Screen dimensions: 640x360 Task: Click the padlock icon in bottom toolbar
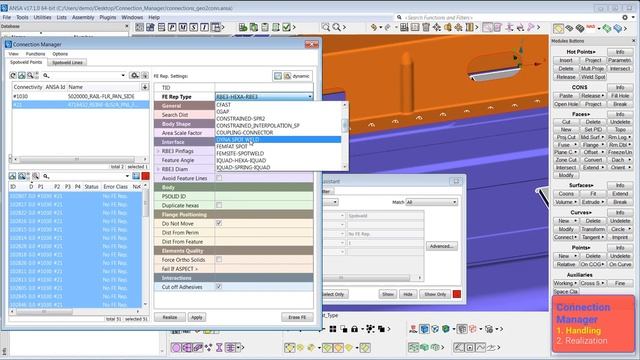354,329
